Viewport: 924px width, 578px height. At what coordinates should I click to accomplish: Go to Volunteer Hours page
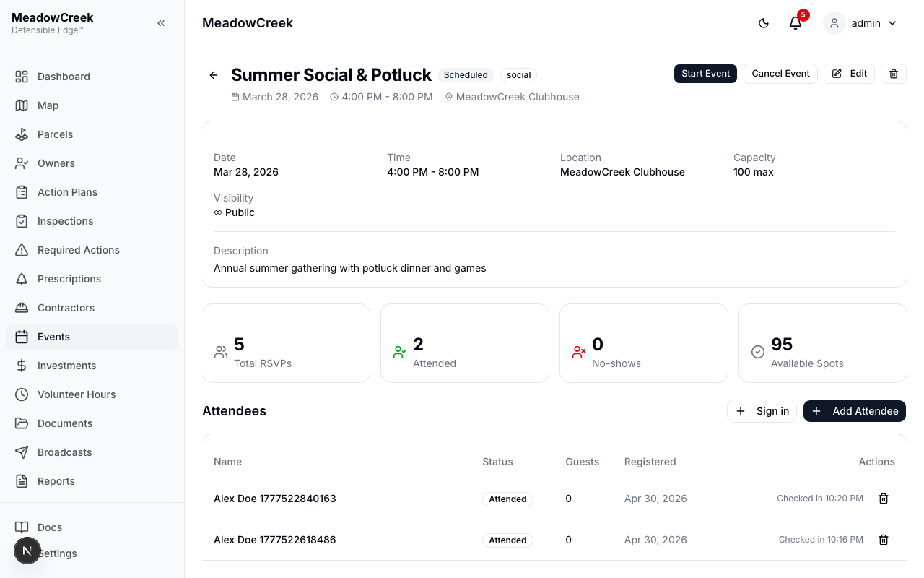[92, 394]
